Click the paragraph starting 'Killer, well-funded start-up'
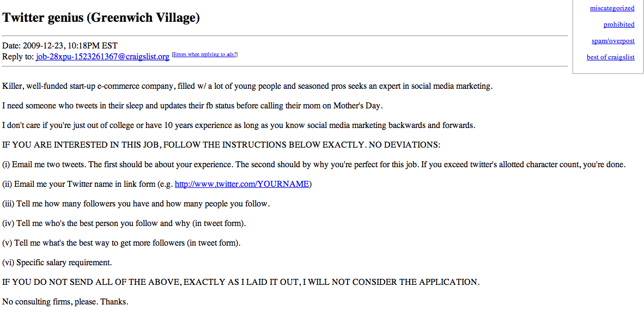The width and height of the screenshot is (644, 317). (247, 86)
